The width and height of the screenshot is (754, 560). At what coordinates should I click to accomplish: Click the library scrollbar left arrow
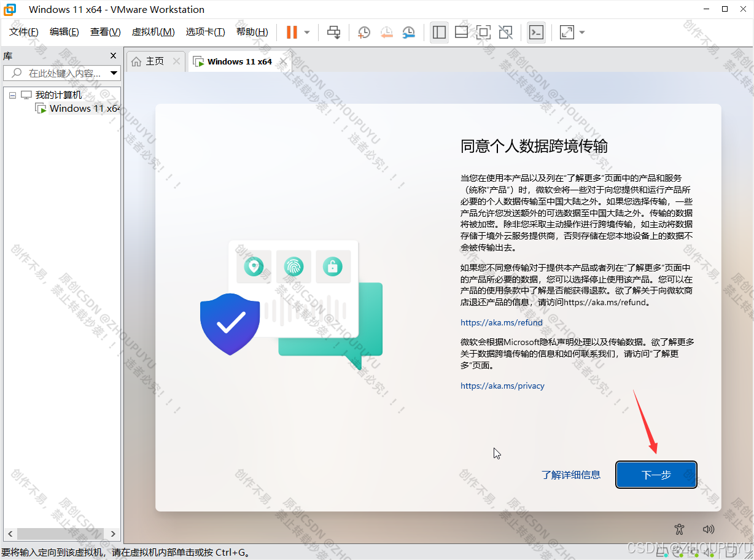[10, 534]
